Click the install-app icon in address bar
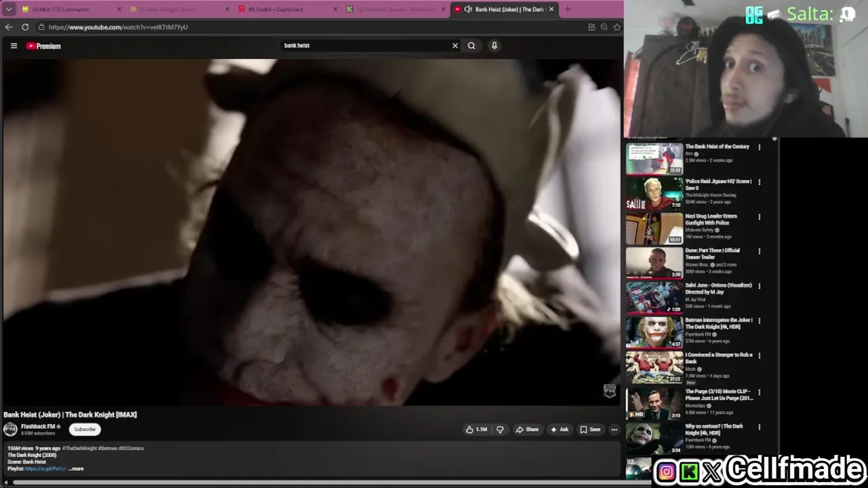Image resolution: width=868 pixels, height=488 pixels. [592, 27]
